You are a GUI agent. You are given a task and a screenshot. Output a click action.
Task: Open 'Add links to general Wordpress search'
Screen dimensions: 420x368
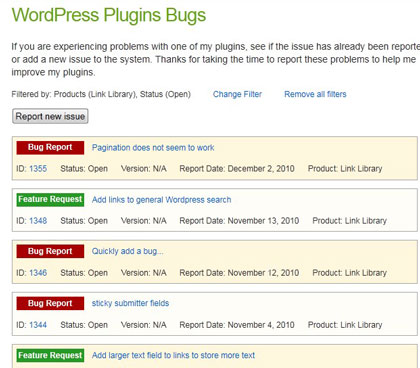162,200
